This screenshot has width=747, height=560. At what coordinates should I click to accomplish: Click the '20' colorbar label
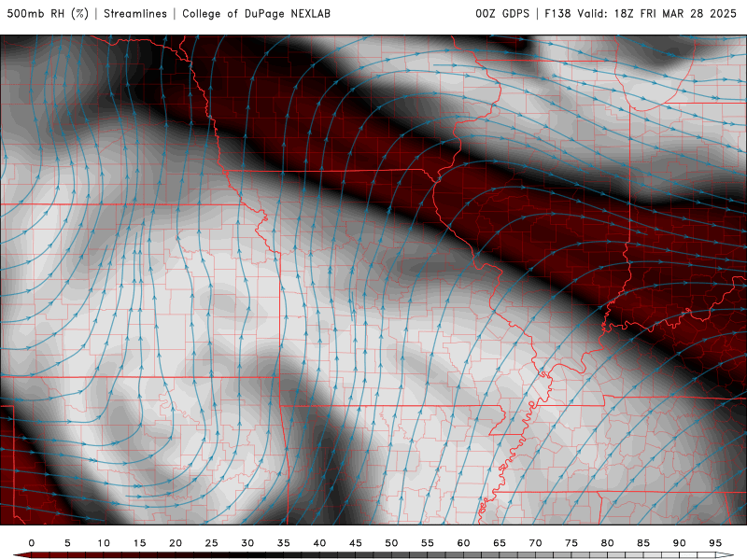pos(176,543)
